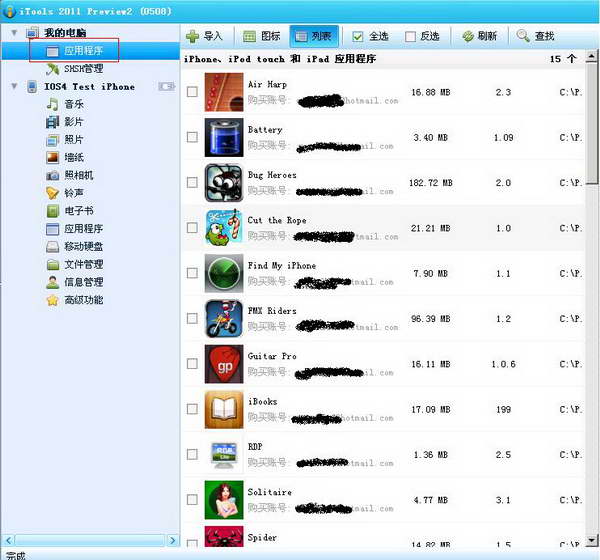Click the app list scroll down arrow
Screen dimensions: 600x560
click(592, 540)
